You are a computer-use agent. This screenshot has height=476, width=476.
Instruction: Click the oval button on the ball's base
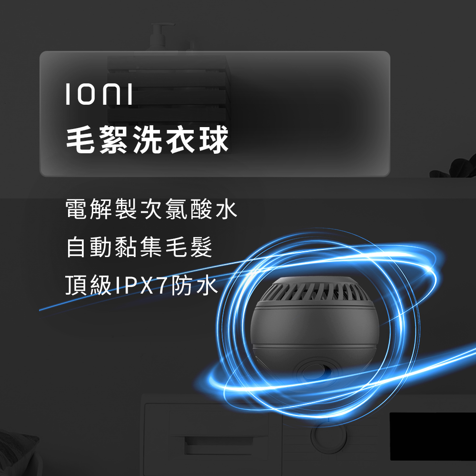[315, 370]
